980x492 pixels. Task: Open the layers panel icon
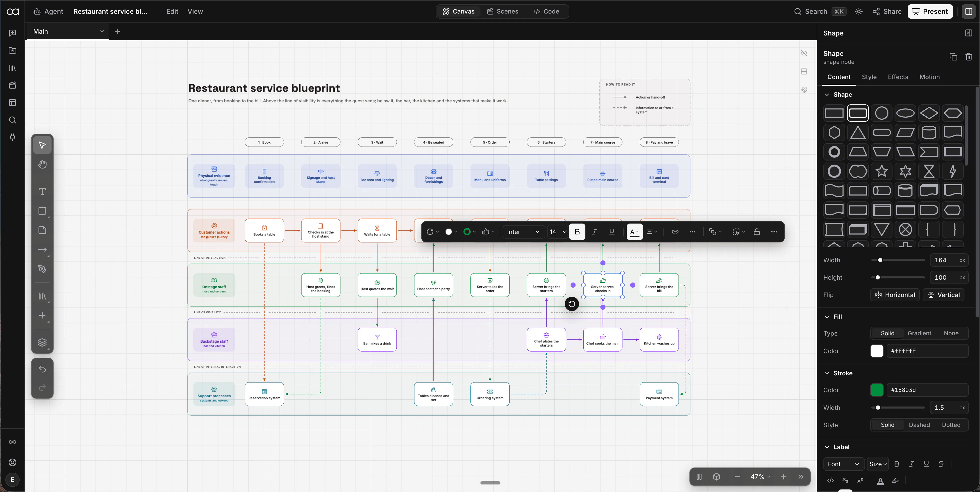click(x=42, y=342)
